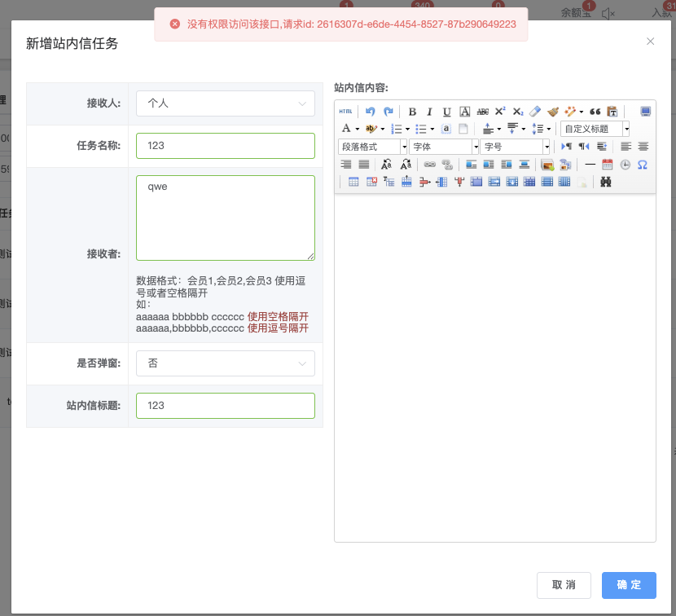Insert date using the calendar icon
The image size is (676, 616).
click(608, 165)
